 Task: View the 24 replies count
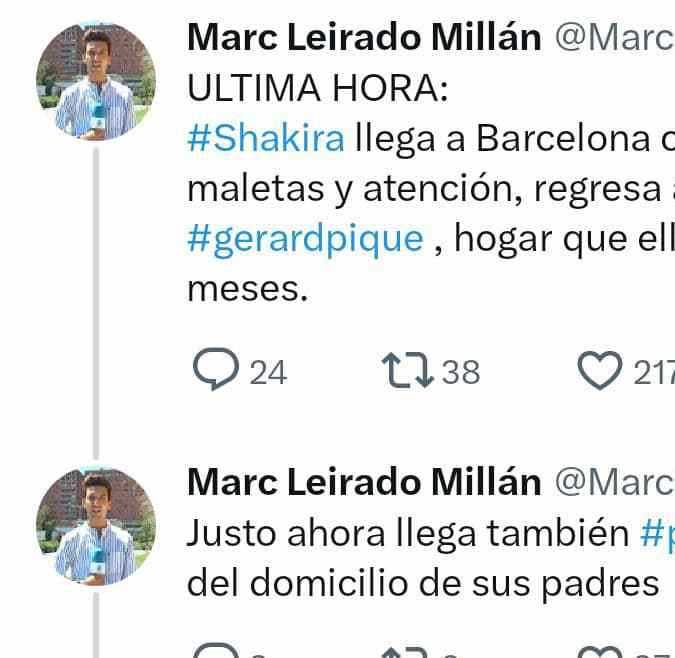(267, 373)
